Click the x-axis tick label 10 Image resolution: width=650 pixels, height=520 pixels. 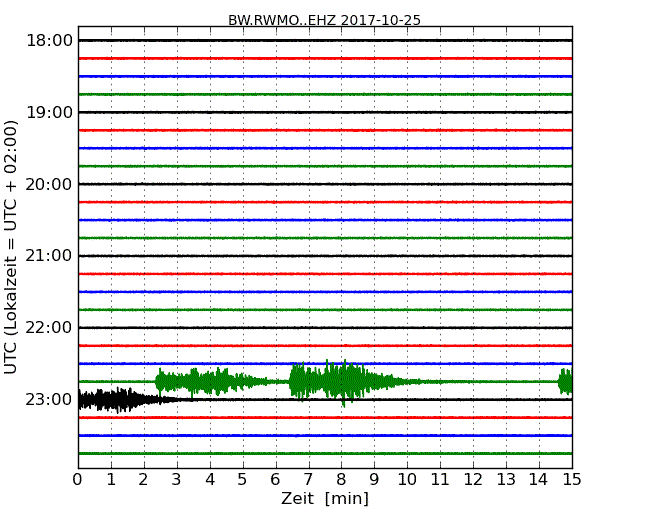coord(407,479)
